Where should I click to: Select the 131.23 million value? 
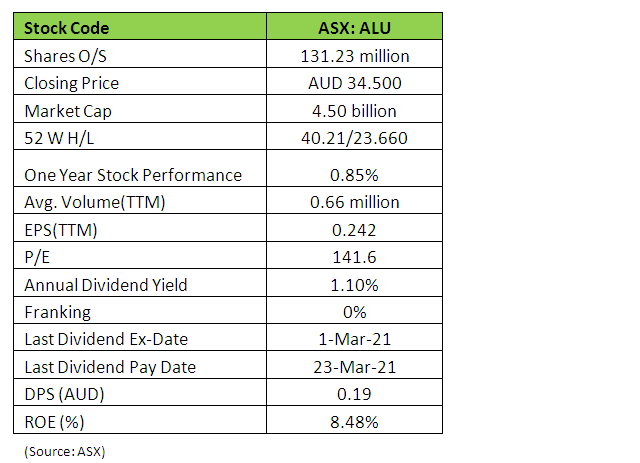click(x=354, y=56)
